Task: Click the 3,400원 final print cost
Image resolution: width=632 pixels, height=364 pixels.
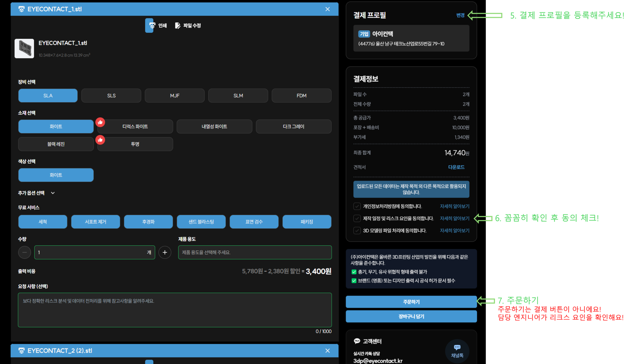Action: pyautogui.click(x=319, y=271)
